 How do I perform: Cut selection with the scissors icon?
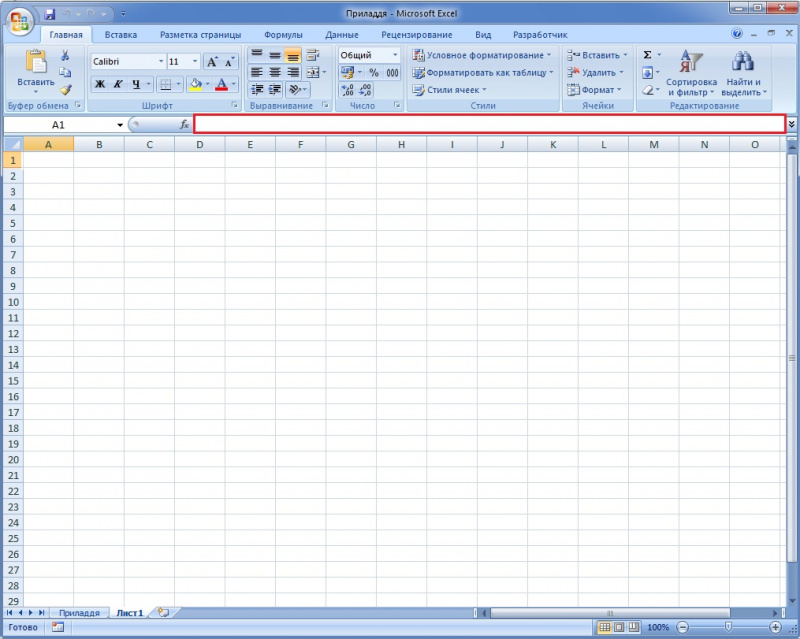(65, 55)
